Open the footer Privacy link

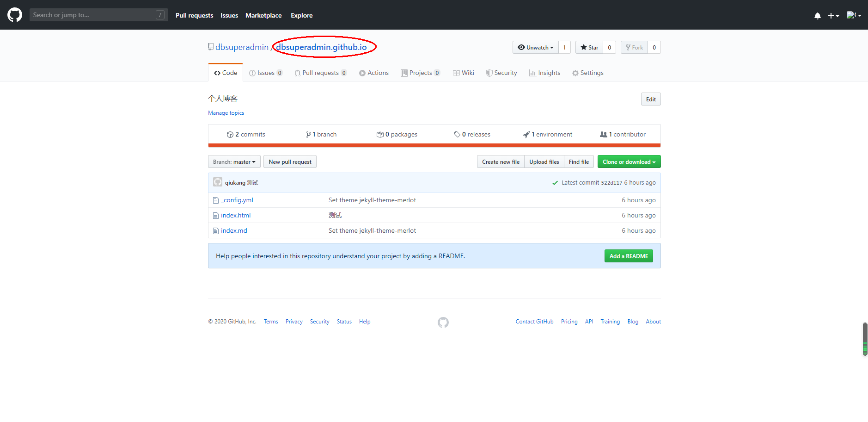pyautogui.click(x=294, y=322)
